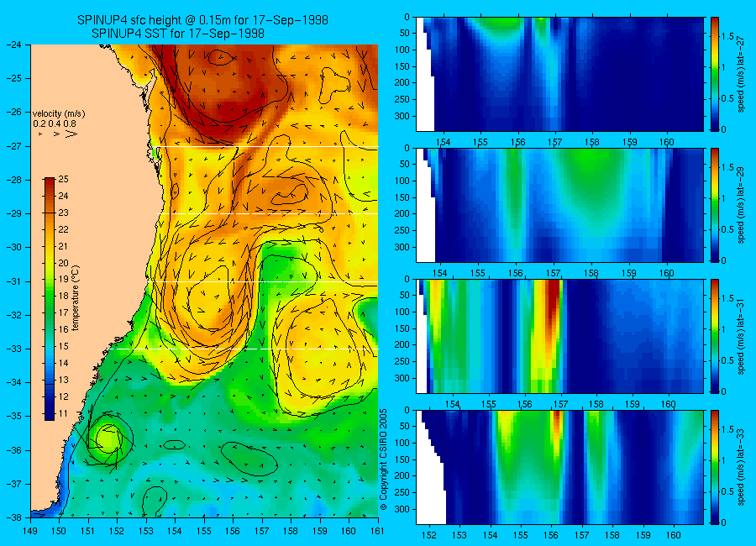This screenshot has width=756, height=546.
Task: Click the "speed (m/s) lat=-31" label
Action: click(x=741, y=336)
